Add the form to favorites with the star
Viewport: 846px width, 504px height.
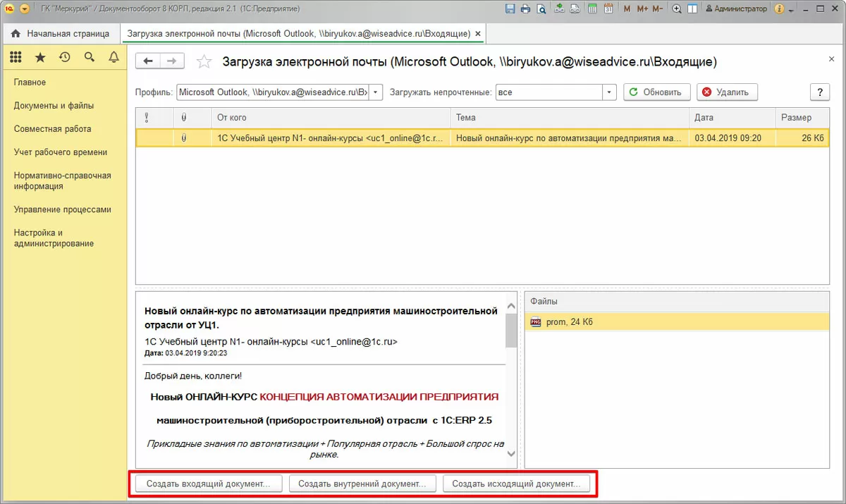point(204,62)
